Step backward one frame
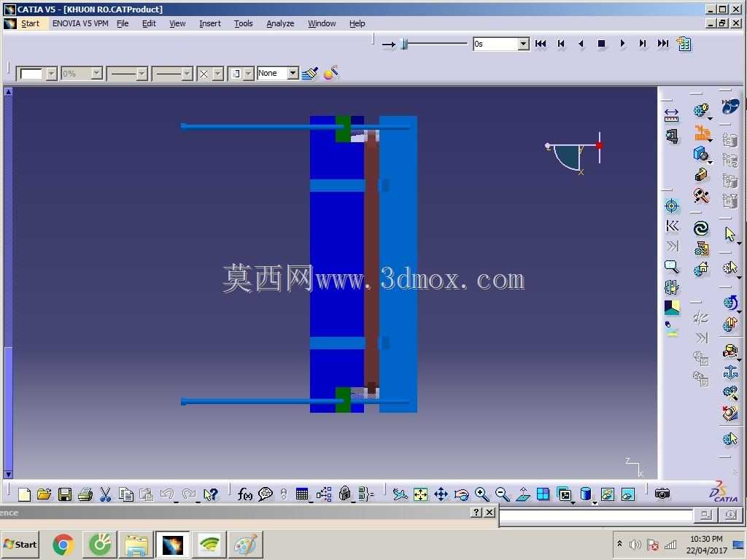This screenshot has height=560, width=747. [x=561, y=44]
